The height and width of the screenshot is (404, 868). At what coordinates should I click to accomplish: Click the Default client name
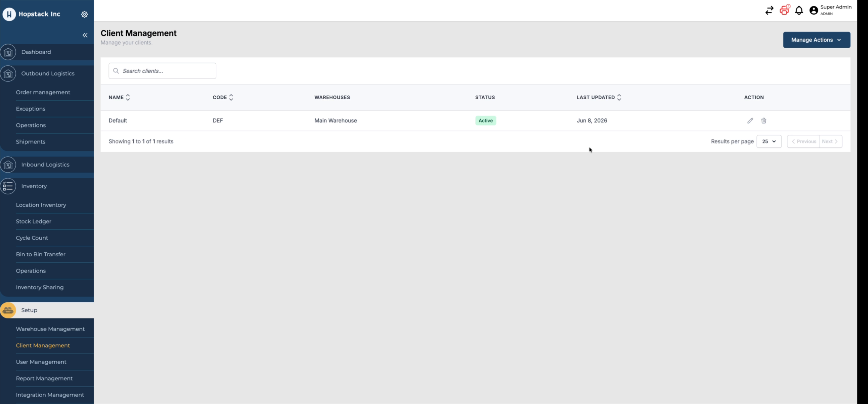[118, 121]
